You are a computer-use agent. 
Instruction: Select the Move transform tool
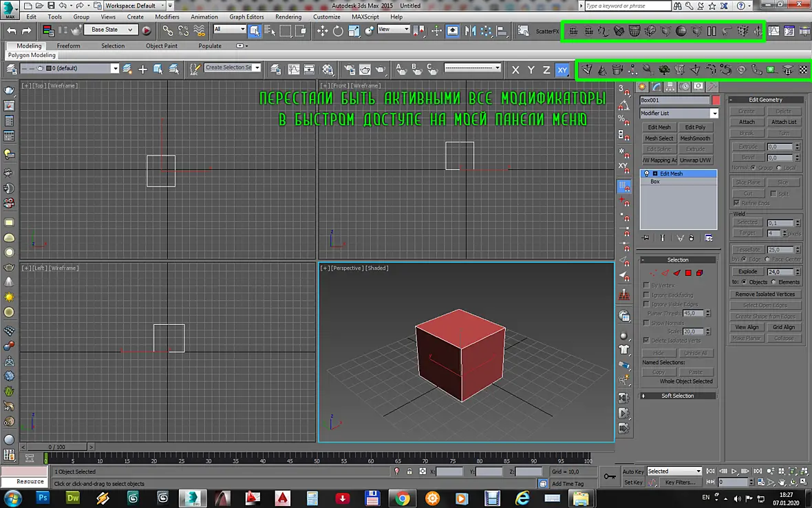(x=322, y=31)
